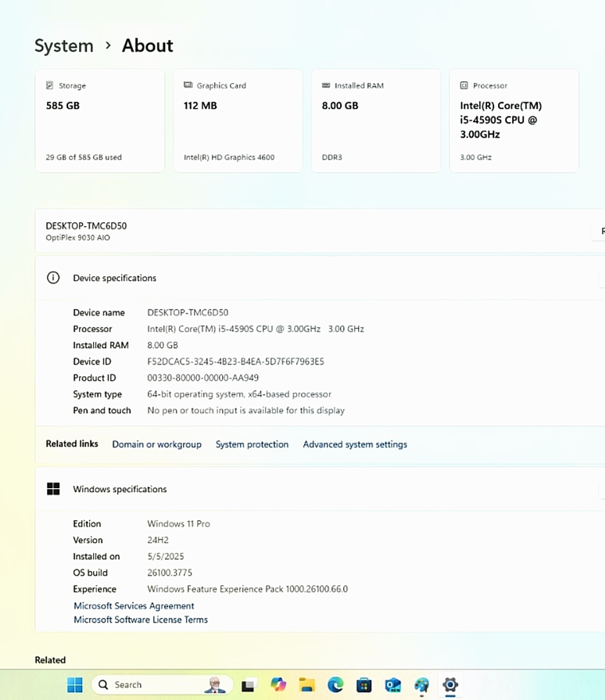Open Outlook from the taskbar
This screenshot has width=605, height=700.
point(392,685)
